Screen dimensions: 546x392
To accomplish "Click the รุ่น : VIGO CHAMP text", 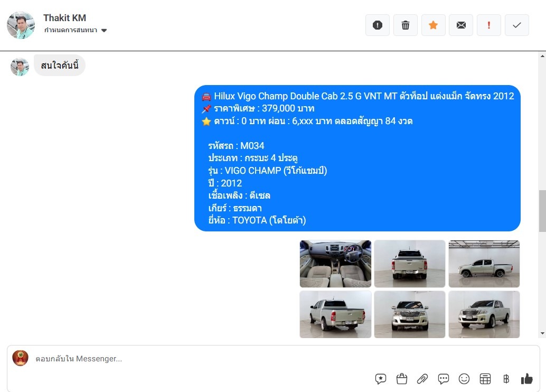I will (x=267, y=171).
